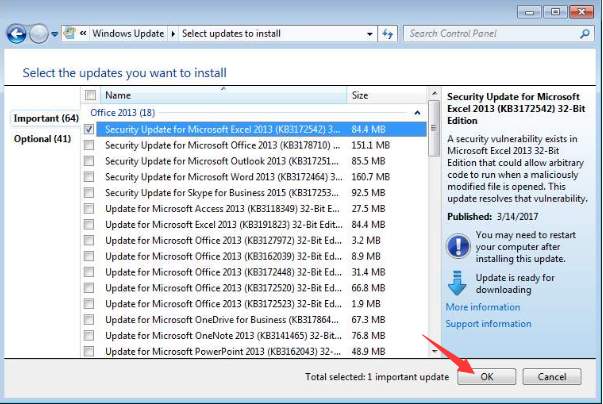Uncheck the Excel 2013 KB3172542 security update
The image size is (603, 404).
click(89, 129)
